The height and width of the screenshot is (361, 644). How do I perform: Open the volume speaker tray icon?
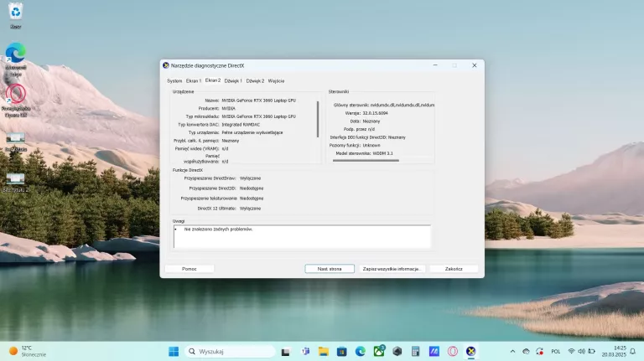click(582, 352)
